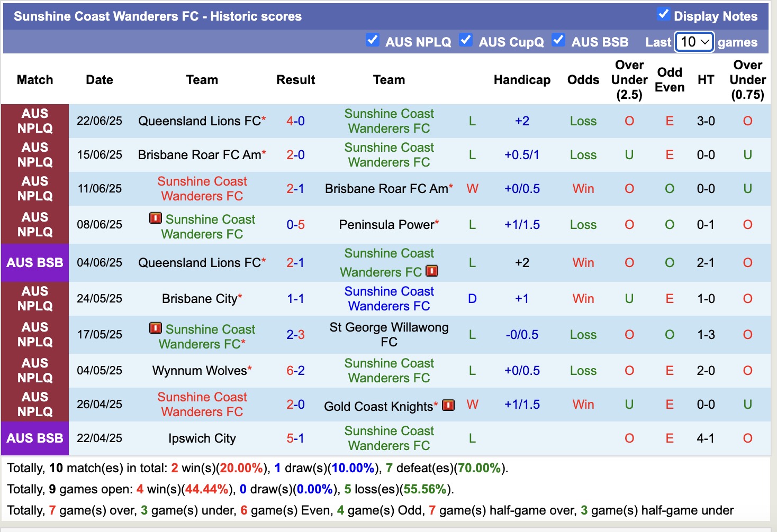Screen dimensions: 777x532
Task: Click the Handicap column header
Action: coord(522,80)
